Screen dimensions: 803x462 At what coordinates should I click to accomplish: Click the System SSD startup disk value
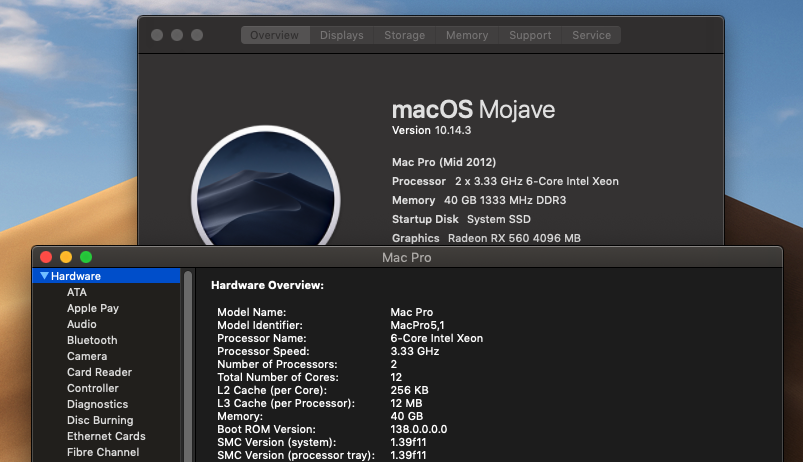(499, 219)
